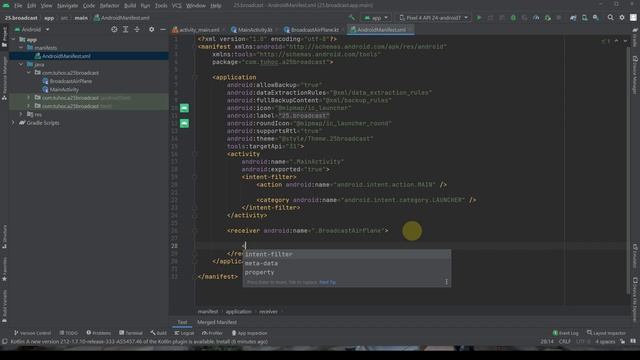Viewport: 640px width, 360px height.
Task: Choose intent-filter from autocomplete list
Action: point(347,254)
